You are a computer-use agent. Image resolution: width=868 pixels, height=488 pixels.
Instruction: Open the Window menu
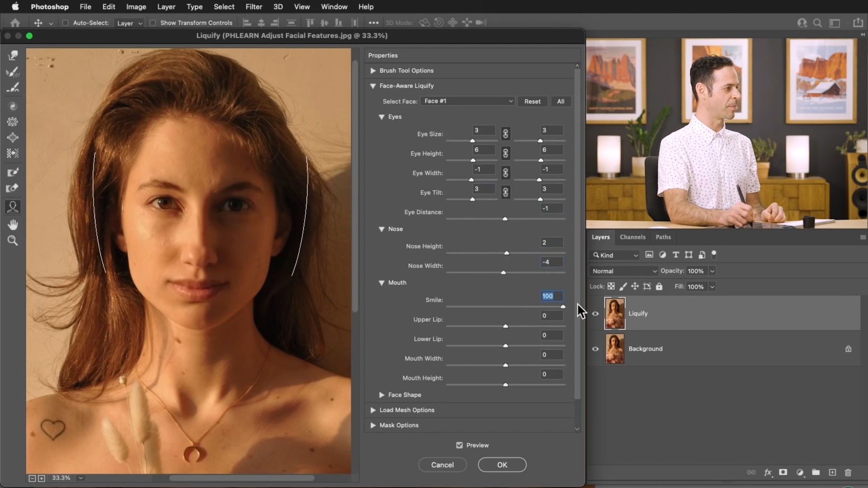coord(334,7)
